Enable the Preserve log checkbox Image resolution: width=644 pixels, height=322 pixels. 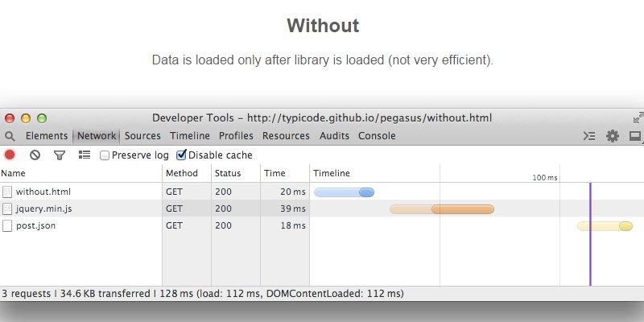click(x=105, y=155)
